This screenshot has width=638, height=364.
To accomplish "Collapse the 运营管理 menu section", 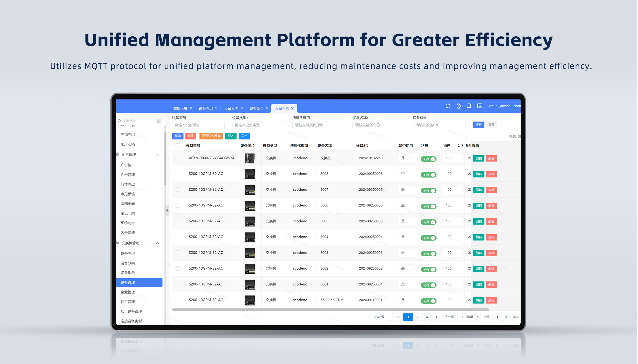I will pyautogui.click(x=157, y=155).
